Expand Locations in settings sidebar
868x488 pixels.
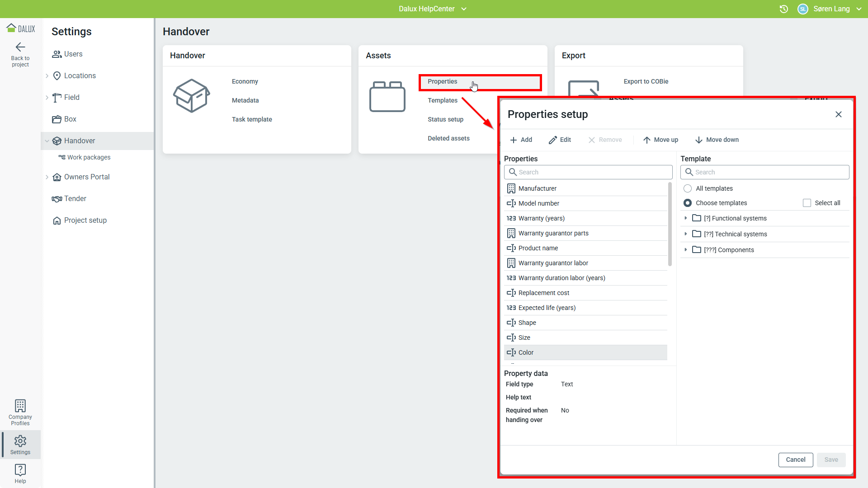(x=47, y=76)
